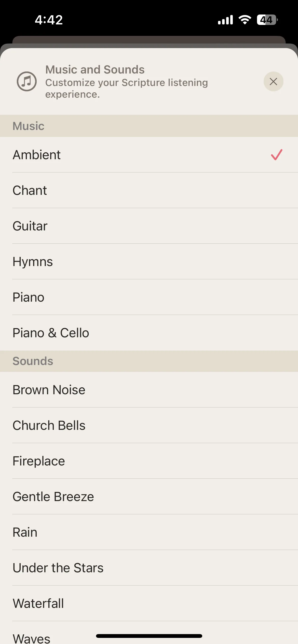Tap the Wi-Fi status icon
This screenshot has height=644, width=298.
[245, 20]
